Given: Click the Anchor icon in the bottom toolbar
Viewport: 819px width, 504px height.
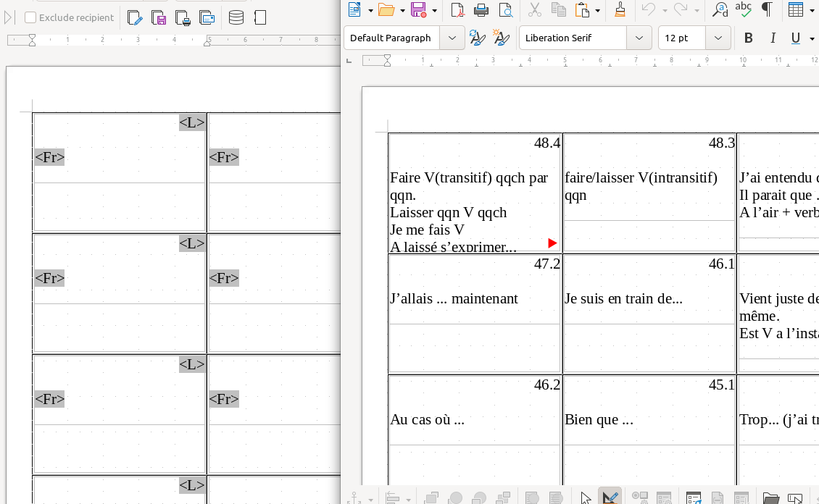Looking at the screenshot, I should pos(354,497).
